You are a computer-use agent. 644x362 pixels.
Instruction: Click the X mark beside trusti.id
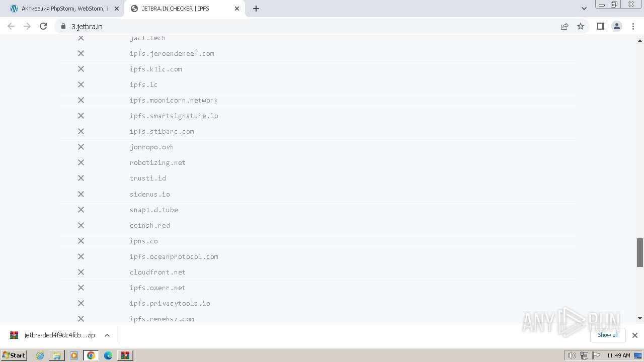click(81, 178)
